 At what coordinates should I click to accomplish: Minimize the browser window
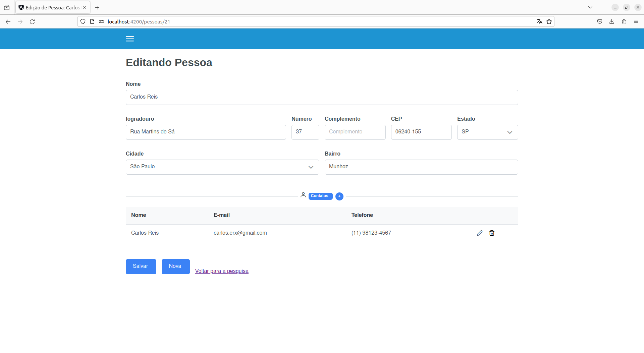(615, 7)
